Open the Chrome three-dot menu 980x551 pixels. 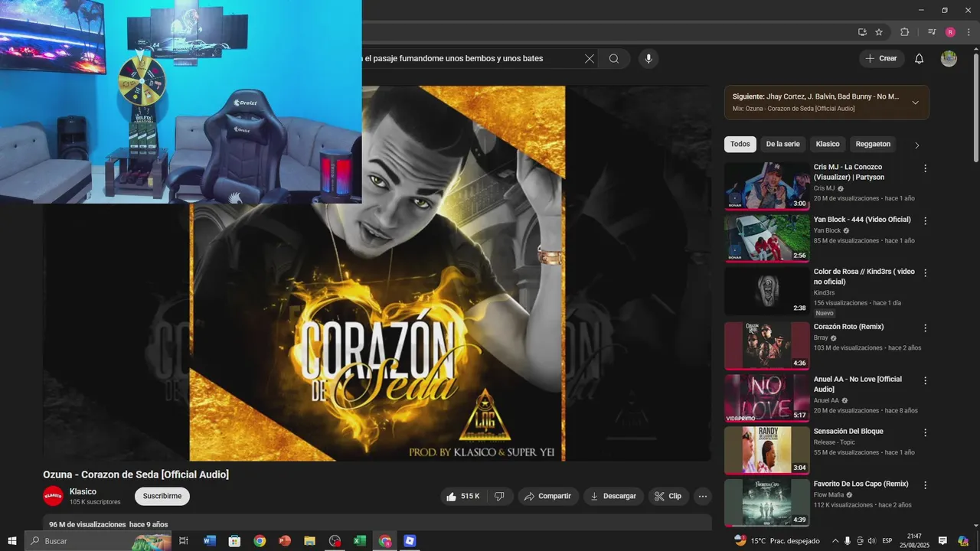pyautogui.click(x=969, y=32)
